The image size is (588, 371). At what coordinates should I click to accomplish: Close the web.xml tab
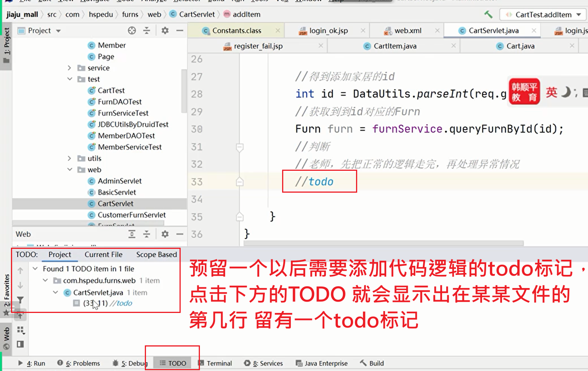(x=438, y=31)
